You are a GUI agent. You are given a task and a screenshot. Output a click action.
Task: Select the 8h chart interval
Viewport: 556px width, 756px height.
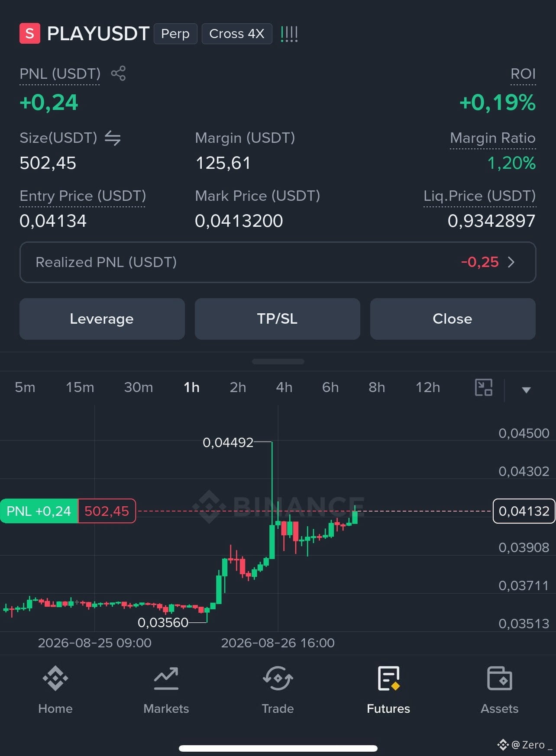click(x=377, y=387)
